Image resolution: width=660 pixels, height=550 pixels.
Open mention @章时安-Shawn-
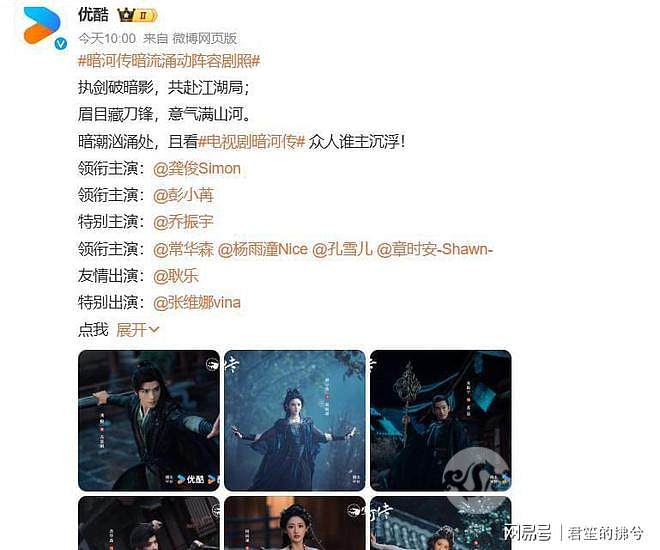pyautogui.click(x=434, y=249)
